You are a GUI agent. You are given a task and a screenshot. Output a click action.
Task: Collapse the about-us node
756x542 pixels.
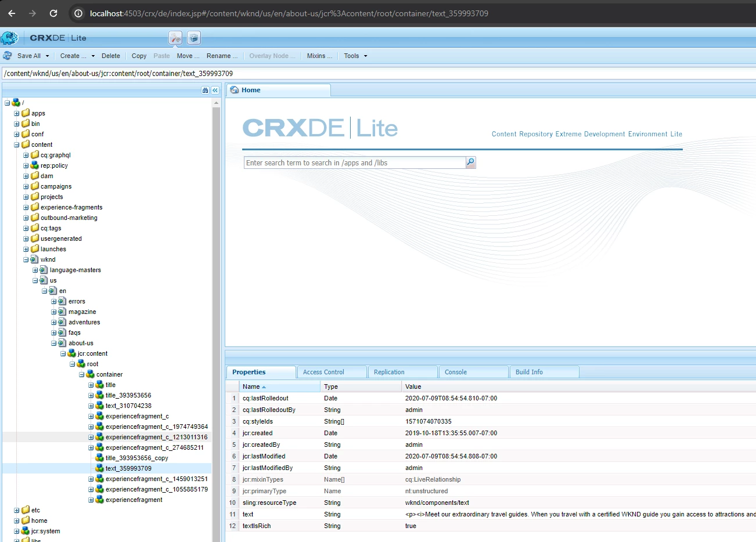pos(54,344)
